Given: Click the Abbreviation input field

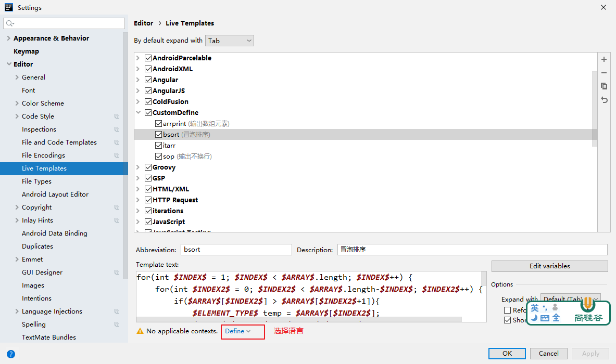Looking at the screenshot, I should [x=236, y=250].
